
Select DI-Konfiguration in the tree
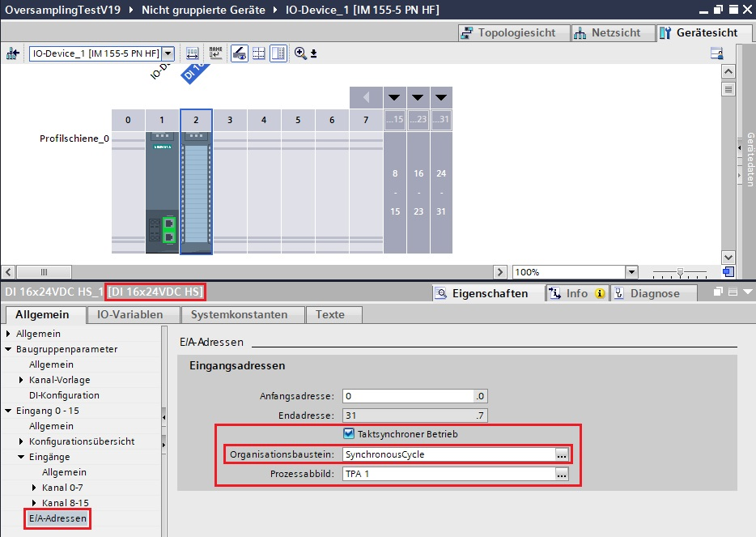point(64,395)
